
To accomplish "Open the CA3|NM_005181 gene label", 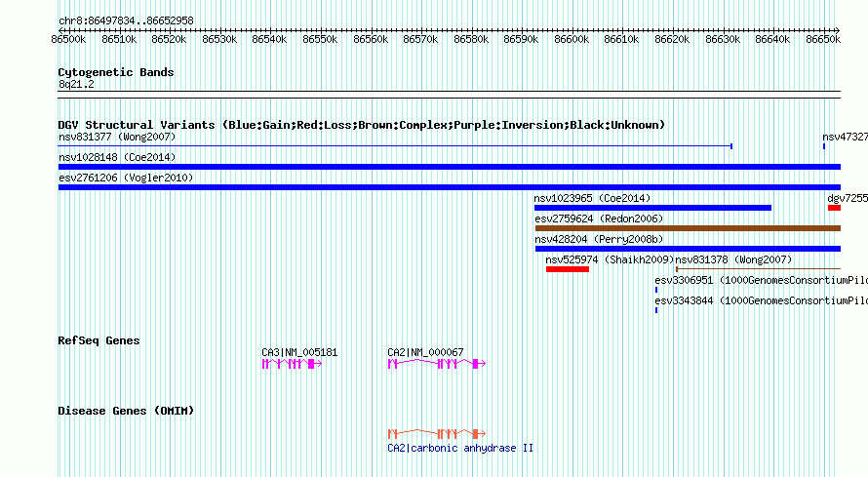I will 299,352.
